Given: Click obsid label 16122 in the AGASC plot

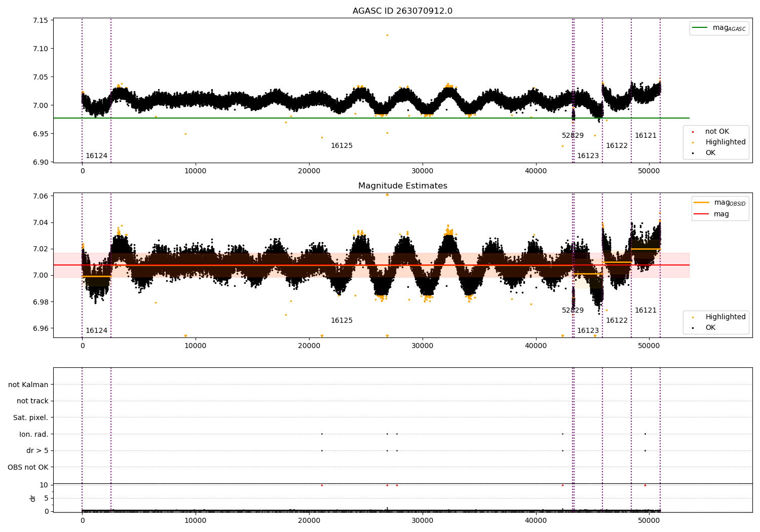Looking at the screenshot, I should tap(617, 146).
